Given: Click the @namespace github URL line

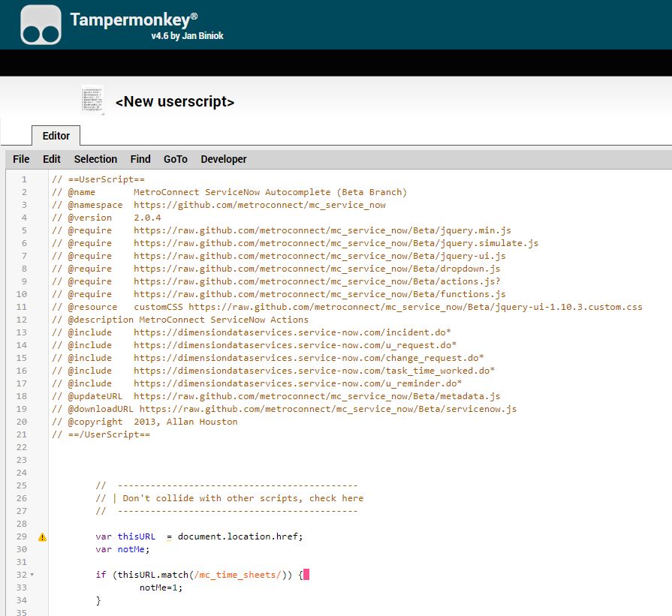Looking at the screenshot, I should tap(218, 205).
